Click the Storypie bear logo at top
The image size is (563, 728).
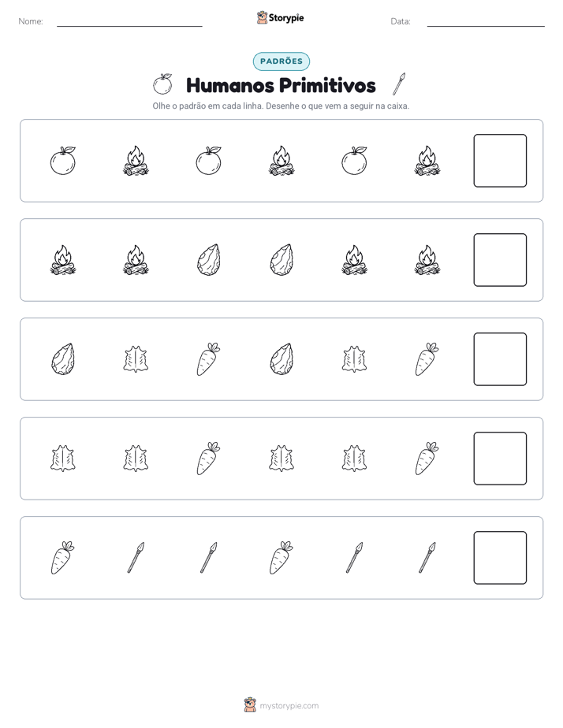tap(262, 17)
